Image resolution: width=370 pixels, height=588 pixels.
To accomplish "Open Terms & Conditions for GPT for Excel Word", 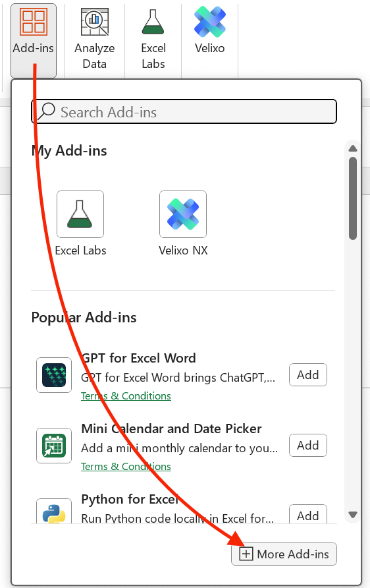I will point(126,396).
